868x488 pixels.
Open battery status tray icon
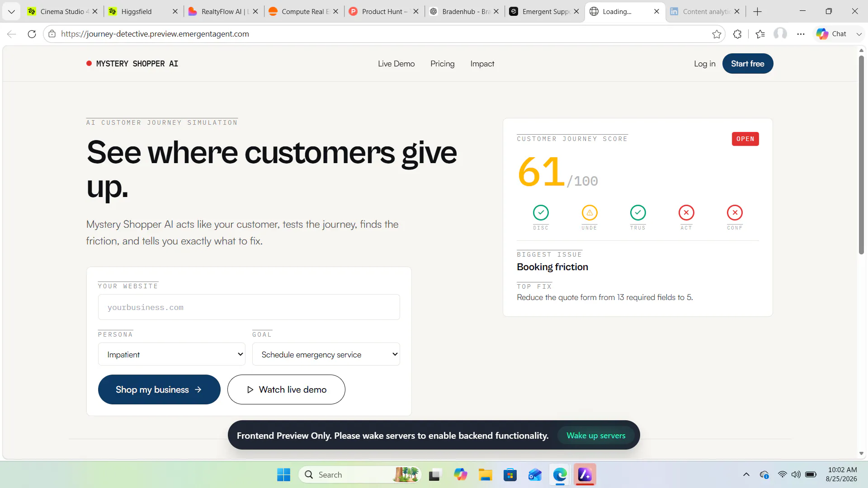[811, 474]
